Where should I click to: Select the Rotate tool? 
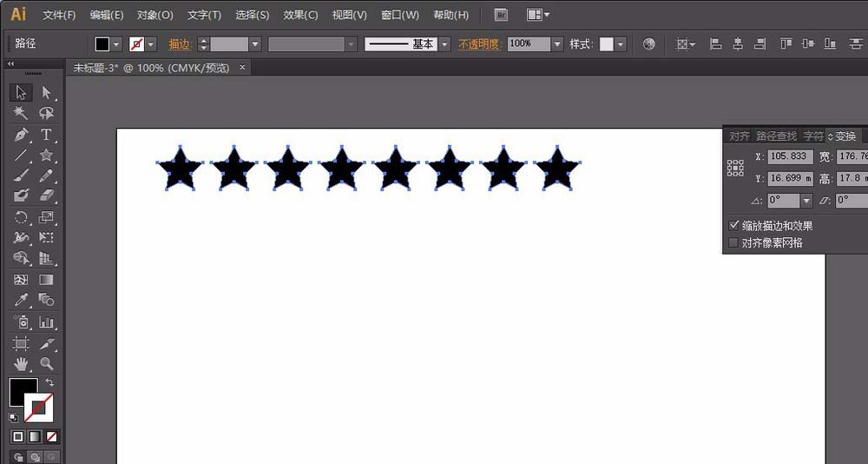pos(21,217)
